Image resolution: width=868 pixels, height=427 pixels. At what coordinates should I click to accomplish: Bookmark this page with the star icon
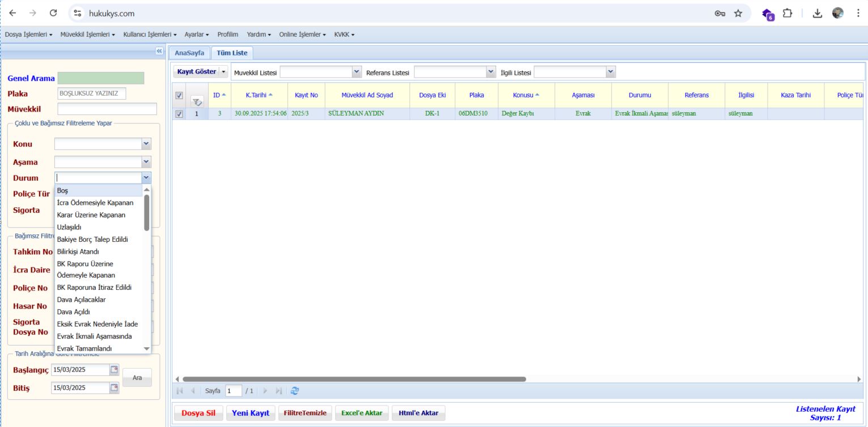[738, 13]
